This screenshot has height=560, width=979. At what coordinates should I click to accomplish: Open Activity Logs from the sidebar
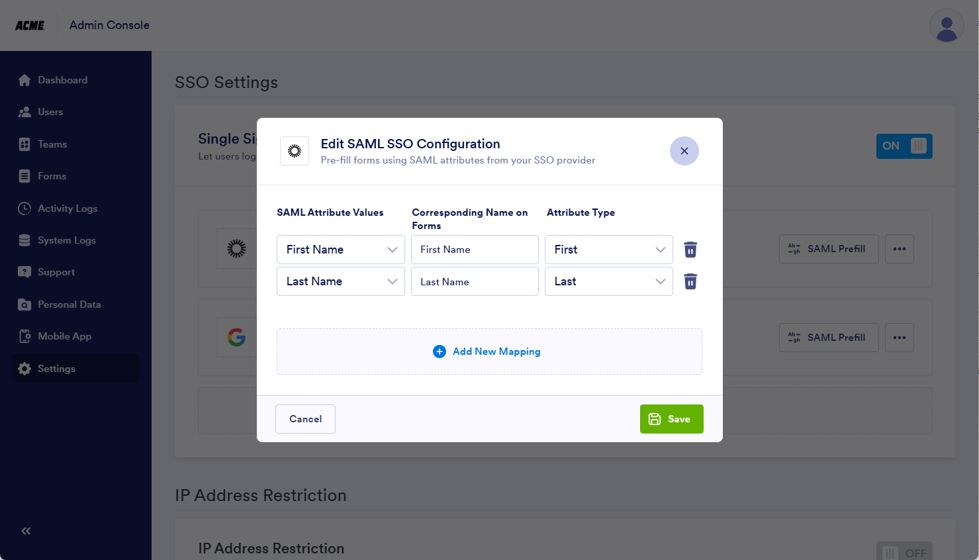pos(67,209)
